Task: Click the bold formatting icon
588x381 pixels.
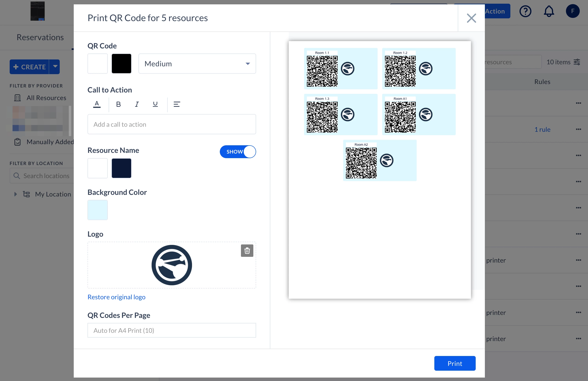Action: (x=118, y=104)
